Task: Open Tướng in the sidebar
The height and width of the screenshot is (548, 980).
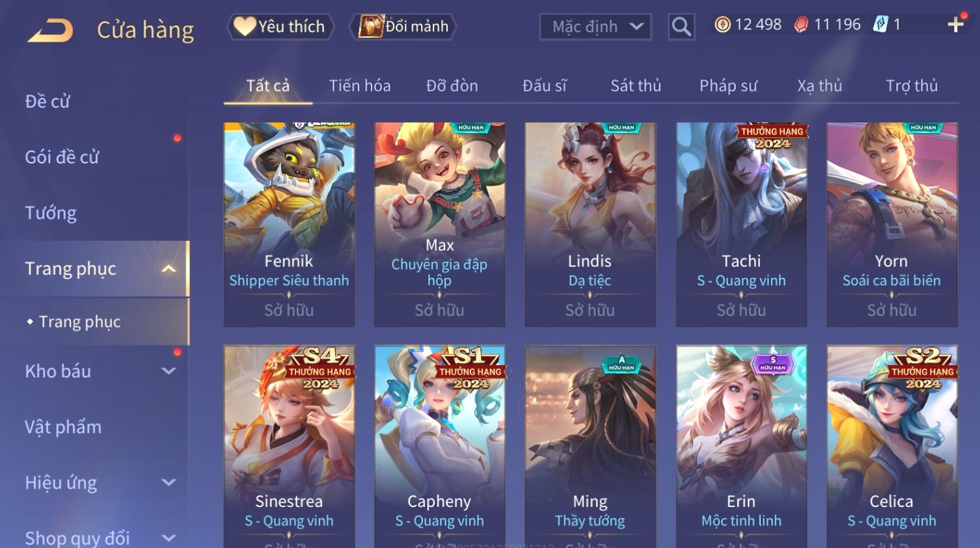Action: coord(51,213)
